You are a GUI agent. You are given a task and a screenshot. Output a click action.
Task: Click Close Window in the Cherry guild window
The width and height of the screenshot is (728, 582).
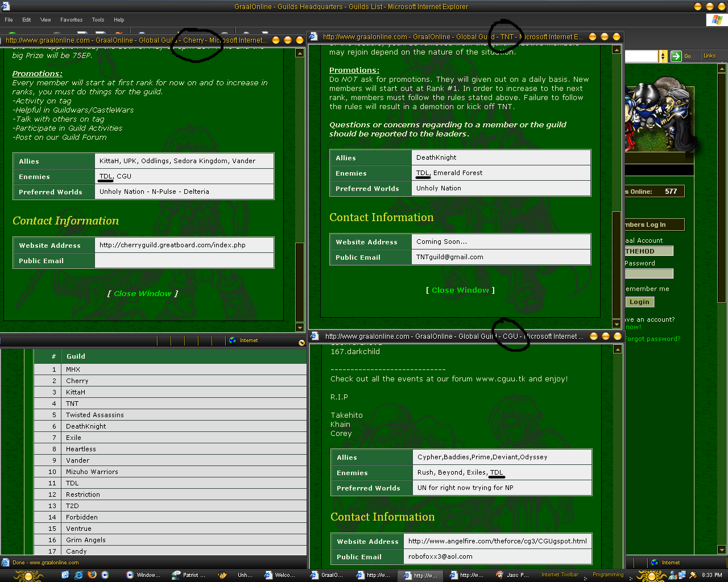(143, 294)
